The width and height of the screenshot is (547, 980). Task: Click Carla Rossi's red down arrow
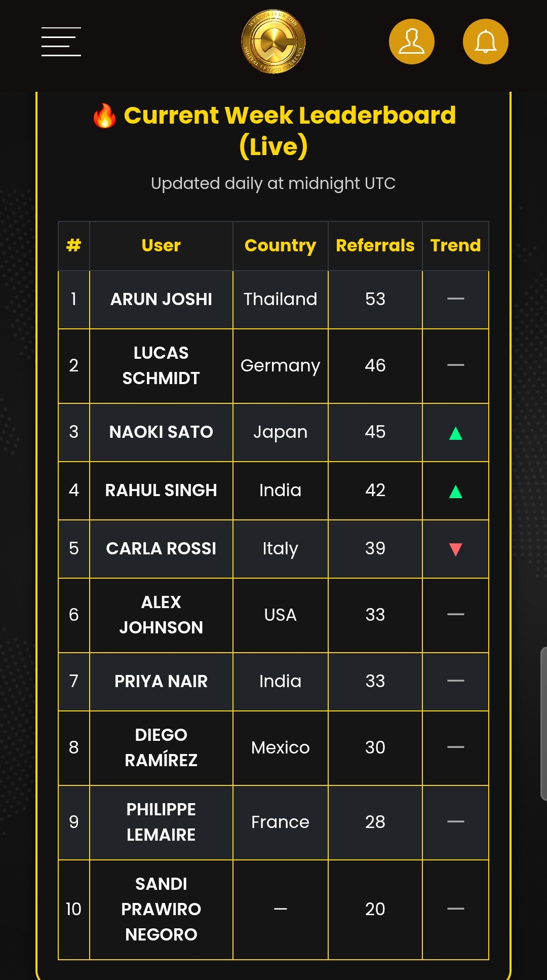pos(455,549)
